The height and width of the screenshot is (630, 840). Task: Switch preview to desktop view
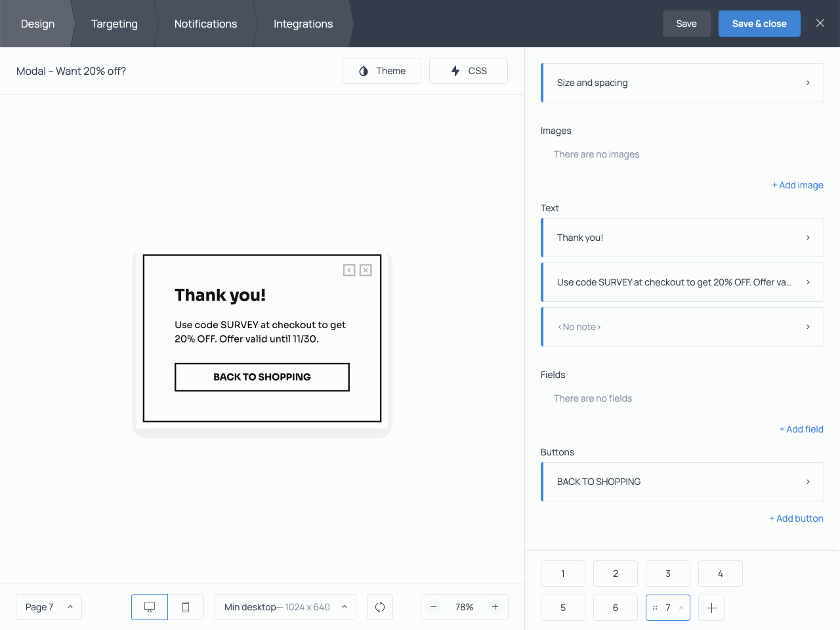coord(149,607)
